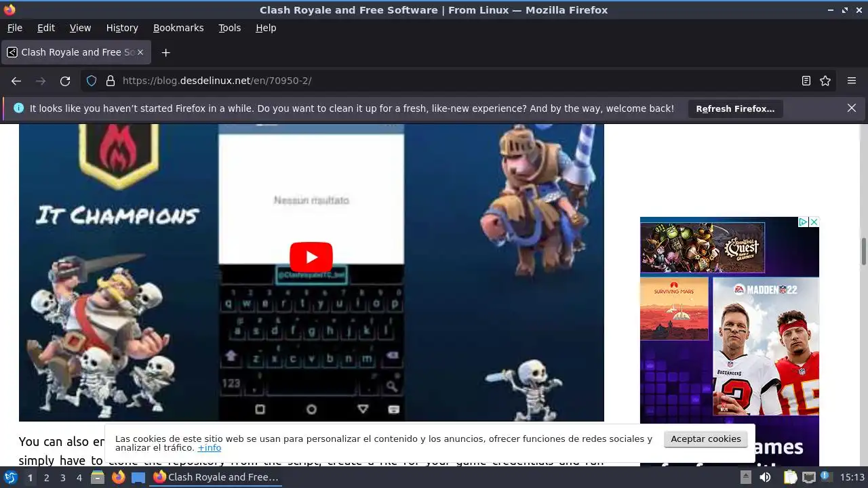868x488 pixels.
Task: Click the Madden 22 ad thumbnail
Action: [x=766, y=346]
